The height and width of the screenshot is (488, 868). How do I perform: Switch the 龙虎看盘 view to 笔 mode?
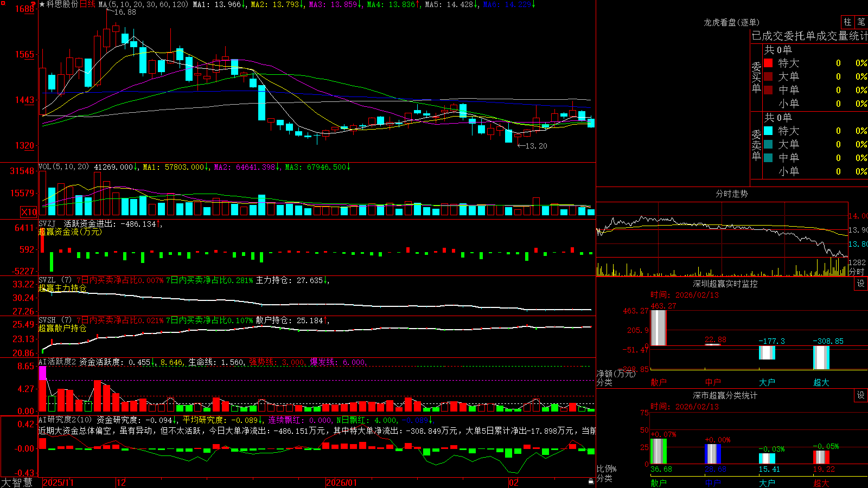coord(861,22)
